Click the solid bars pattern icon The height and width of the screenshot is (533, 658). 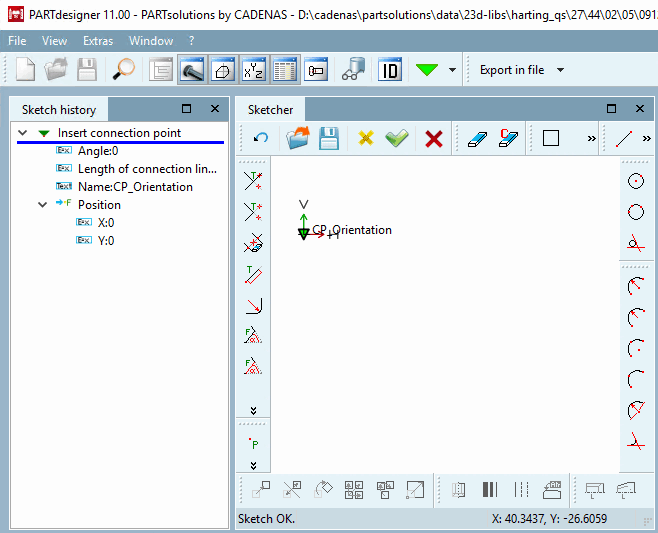pos(490,490)
